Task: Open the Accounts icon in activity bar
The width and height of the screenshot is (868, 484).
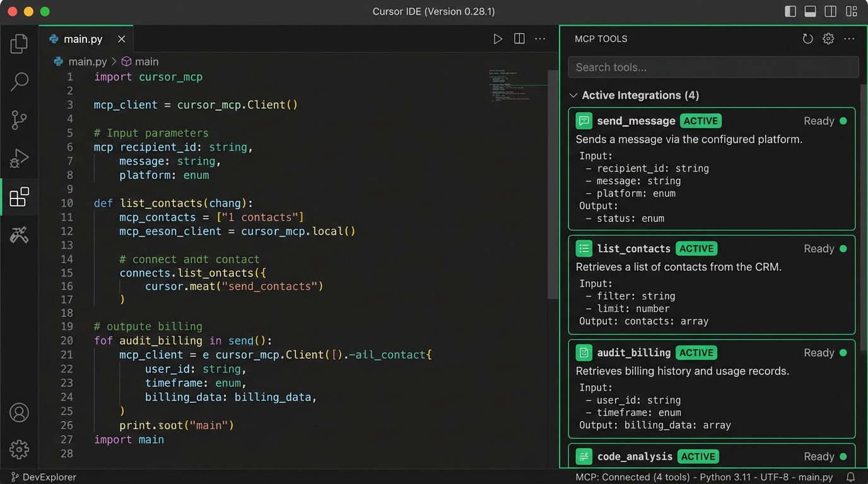Action: pyautogui.click(x=20, y=413)
